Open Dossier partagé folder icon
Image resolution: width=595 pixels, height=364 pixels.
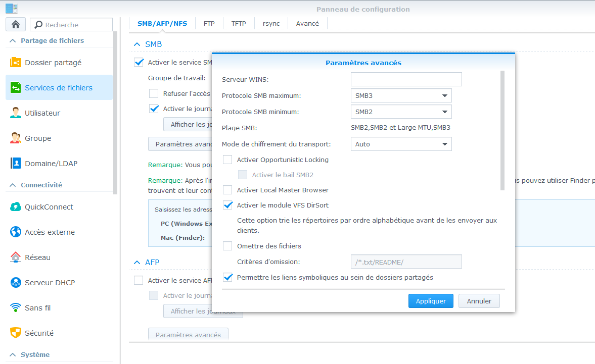coord(16,62)
